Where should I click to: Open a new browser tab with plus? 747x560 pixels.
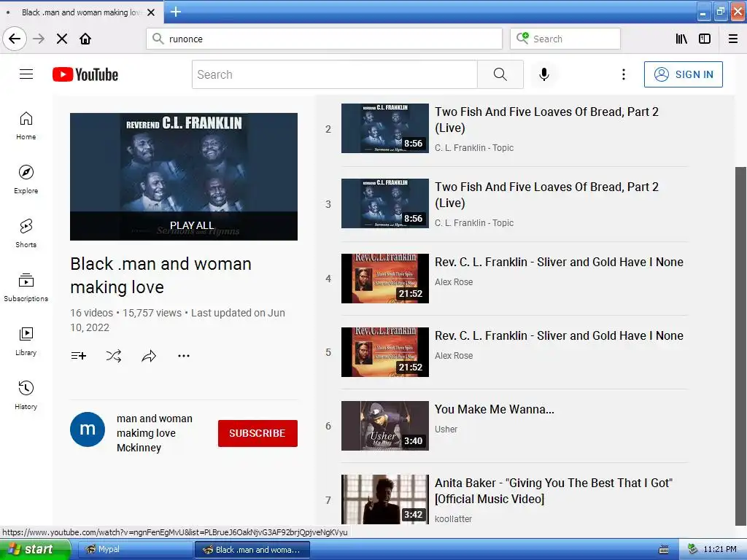click(x=175, y=12)
